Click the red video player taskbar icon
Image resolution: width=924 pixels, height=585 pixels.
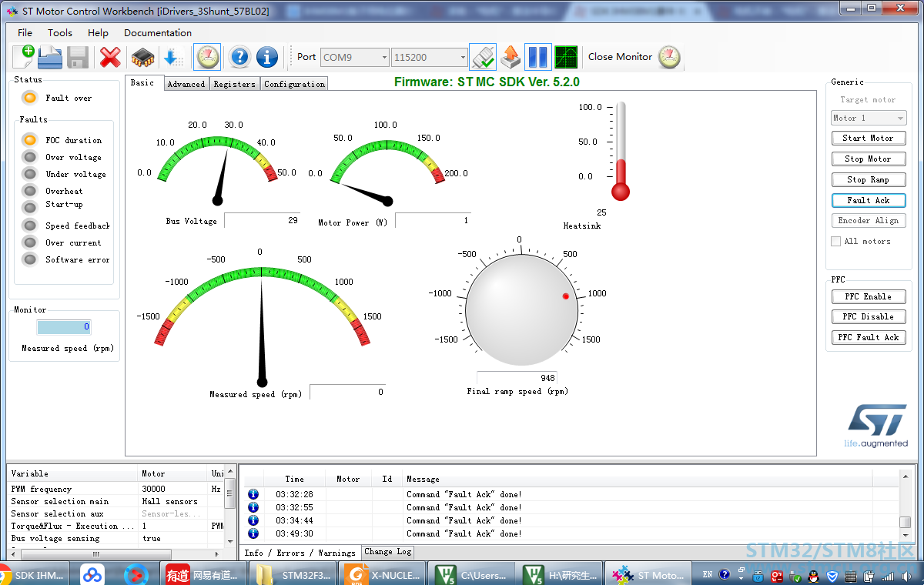[137, 574]
